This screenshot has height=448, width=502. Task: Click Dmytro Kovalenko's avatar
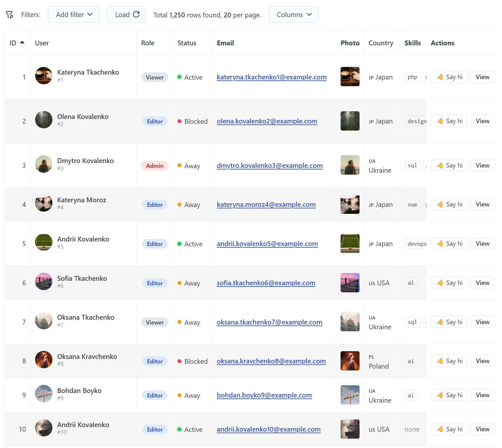tap(44, 164)
